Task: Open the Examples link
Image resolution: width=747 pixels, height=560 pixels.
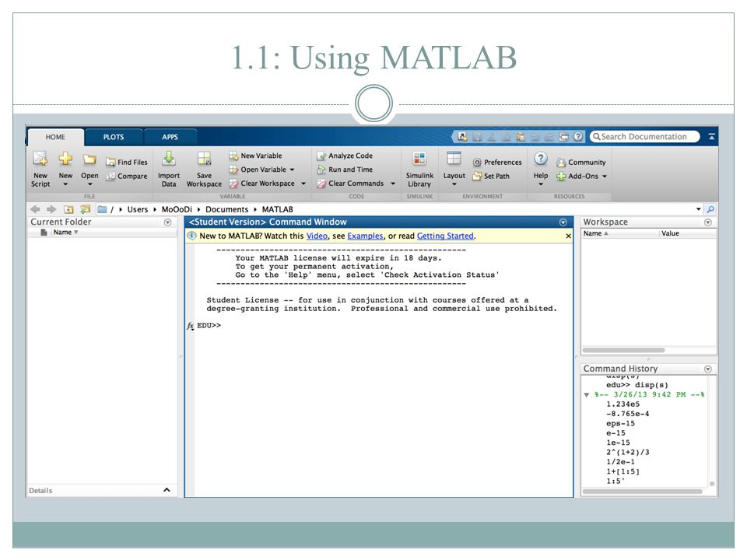Action: point(365,236)
